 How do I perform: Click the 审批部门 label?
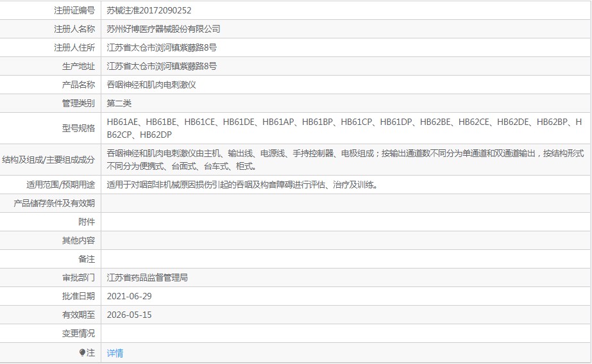point(78,277)
